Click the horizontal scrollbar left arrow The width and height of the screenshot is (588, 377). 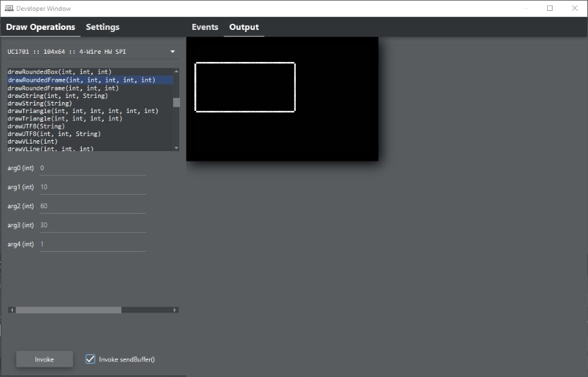point(12,310)
